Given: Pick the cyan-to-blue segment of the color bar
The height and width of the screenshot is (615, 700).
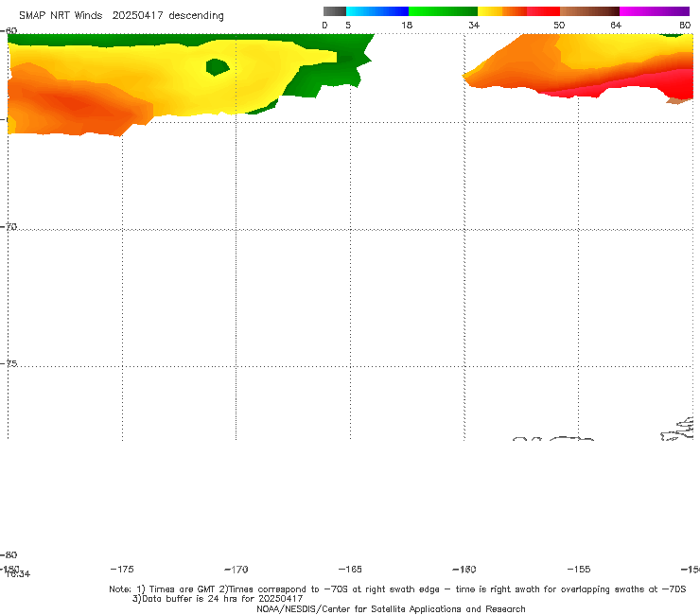Looking at the screenshot, I should (x=377, y=11).
